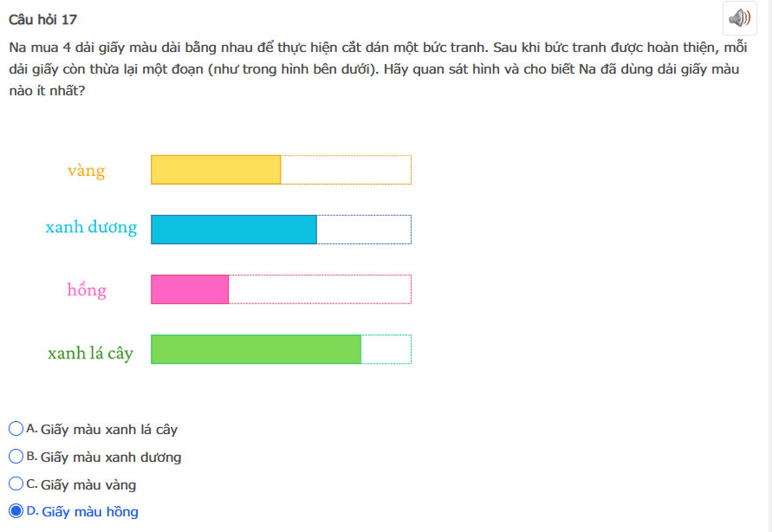Click the 'xanh dương' color label
The width and height of the screenshot is (772, 532).
coord(91,228)
